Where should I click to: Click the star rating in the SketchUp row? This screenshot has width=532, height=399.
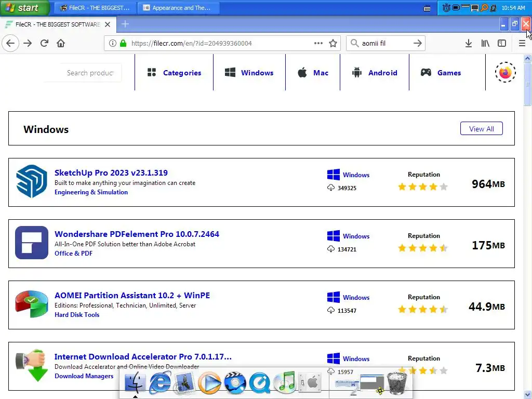423,187
